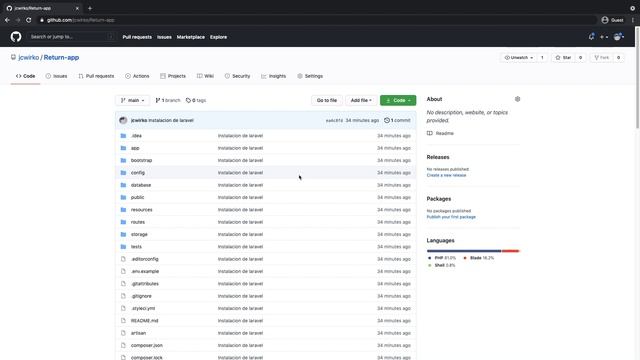Open the .styleci.yml file

point(143,308)
